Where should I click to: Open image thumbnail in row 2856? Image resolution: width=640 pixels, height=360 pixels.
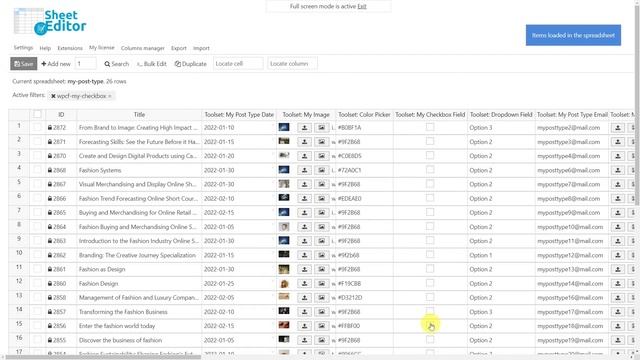click(284, 325)
